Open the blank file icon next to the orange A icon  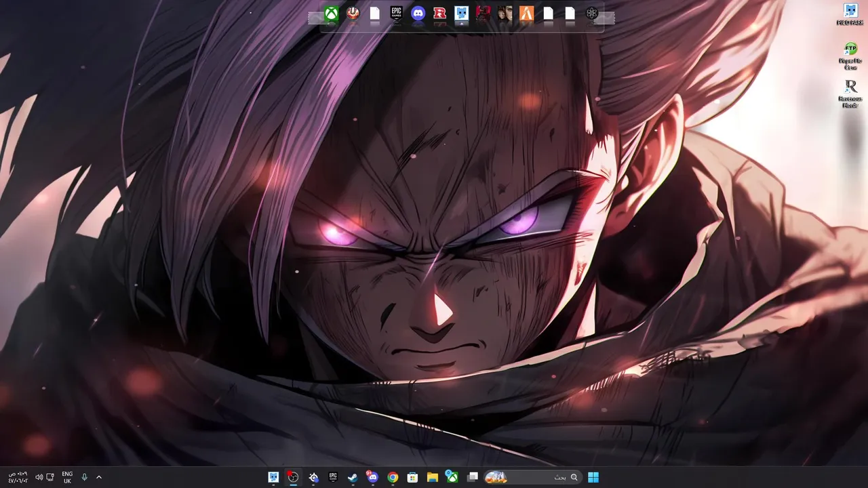tap(548, 13)
